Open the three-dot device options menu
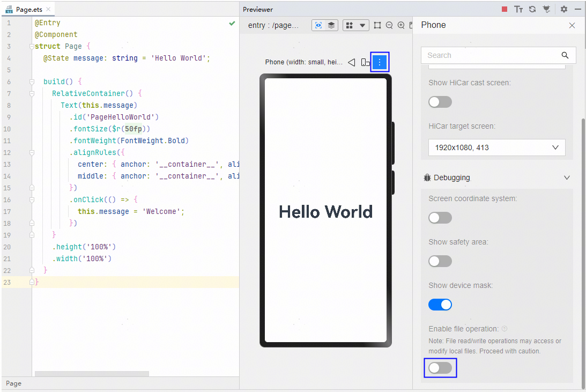Image resolution: width=586 pixels, height=392 pixels. (x=380, y=62)
